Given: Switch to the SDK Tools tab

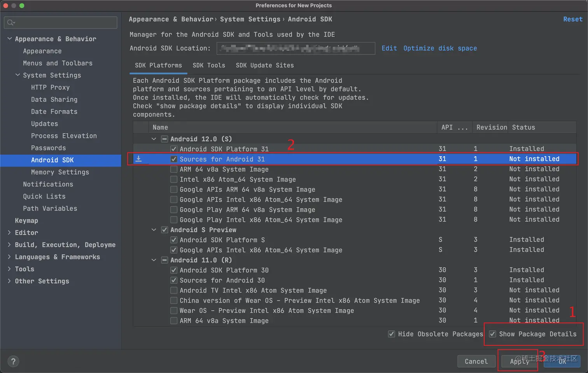Looking at the screenshot, I should [209, 65].
